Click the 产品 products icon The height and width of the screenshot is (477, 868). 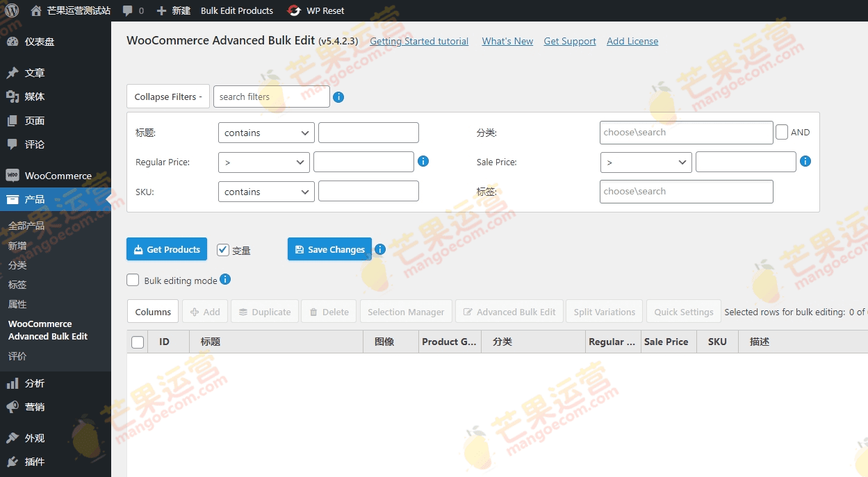(13, 199)
